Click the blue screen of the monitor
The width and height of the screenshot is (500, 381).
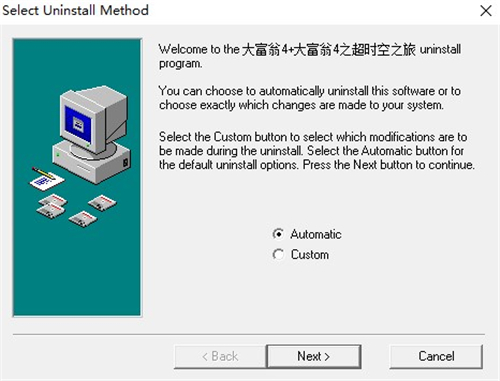click(78, 124)
